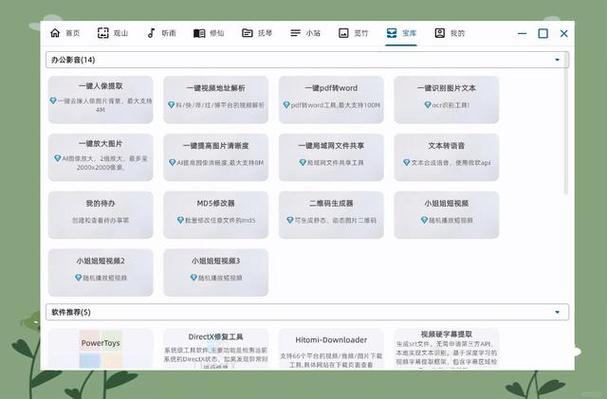Screen dimensions: 607x399
Task: Open the 视频硬字幕提取 software card
Action: tap(446, 349)
